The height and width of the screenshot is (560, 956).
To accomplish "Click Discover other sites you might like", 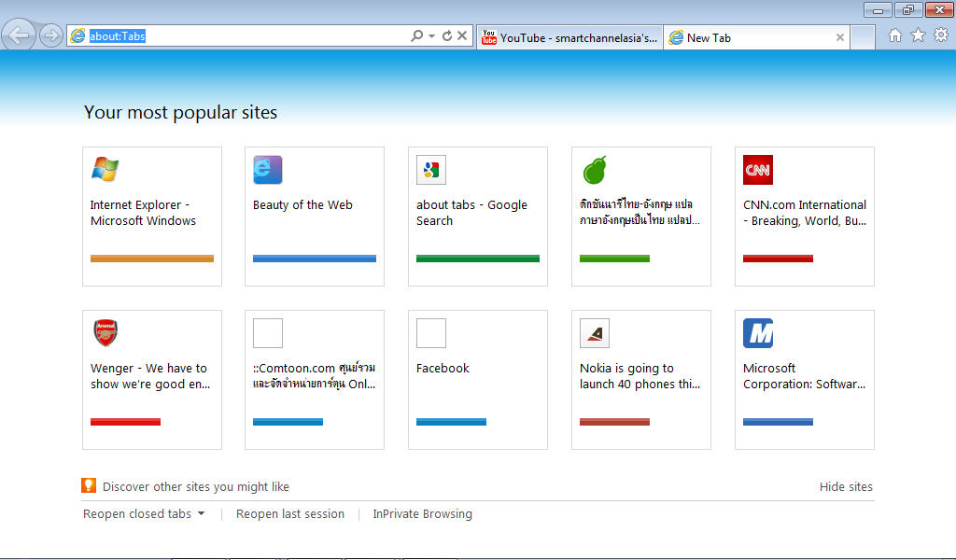I will (196, 487).
